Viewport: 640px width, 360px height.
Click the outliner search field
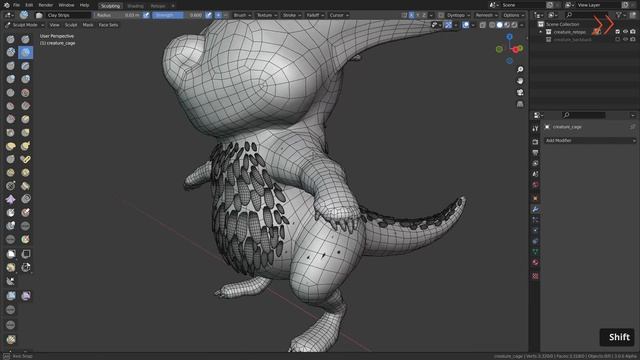588,15
